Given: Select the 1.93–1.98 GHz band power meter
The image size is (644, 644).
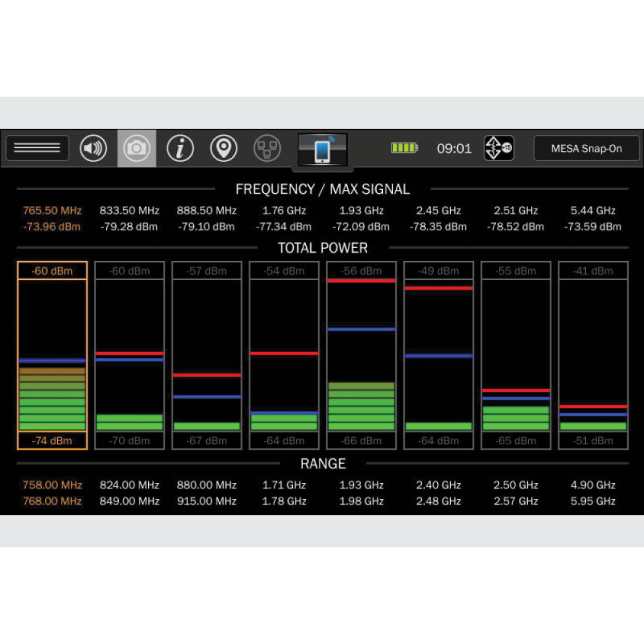Looking at the screenshot, I should point(361,355).
